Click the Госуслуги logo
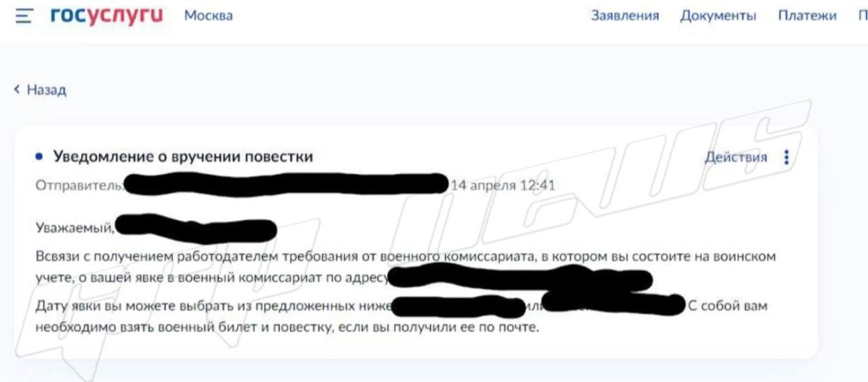This screenshot has width=868, height=382. point(107,16)
